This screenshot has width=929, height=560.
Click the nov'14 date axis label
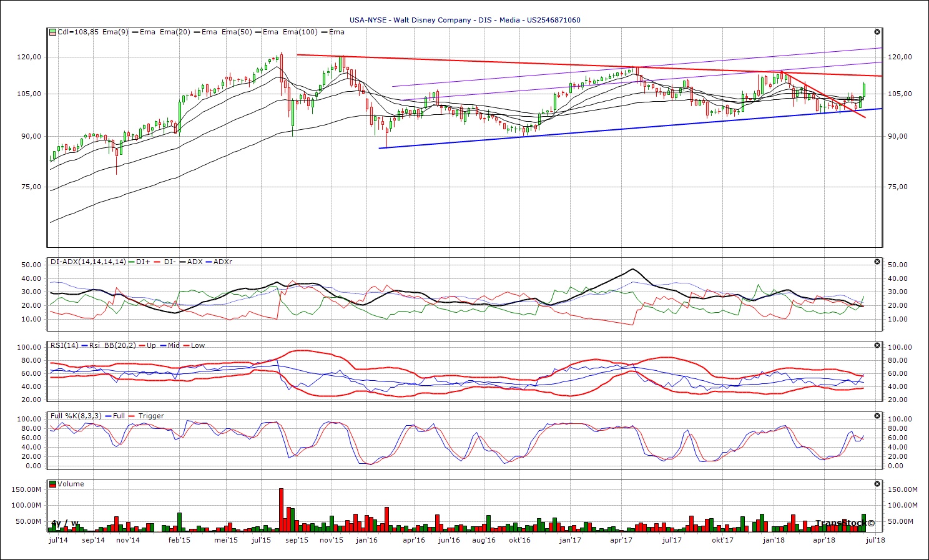127,540
